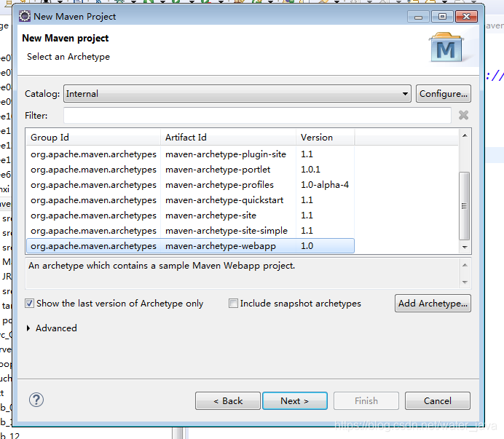504x439 pixels.
Task: Focus the Filter text field
Action: [257, 115]
